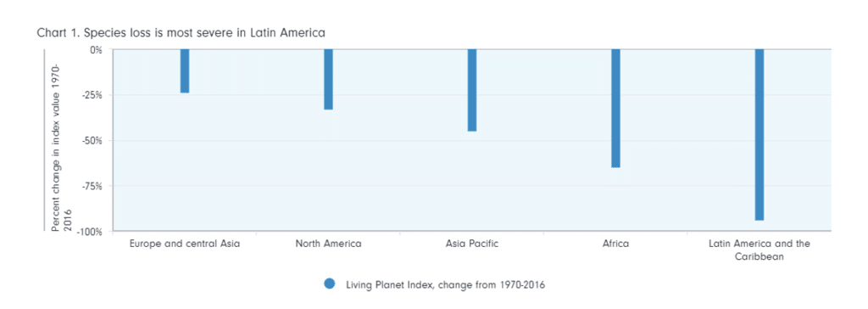Click the Africa axis label
The height and width of the screenshot is (309, 868).
(615, 244)
